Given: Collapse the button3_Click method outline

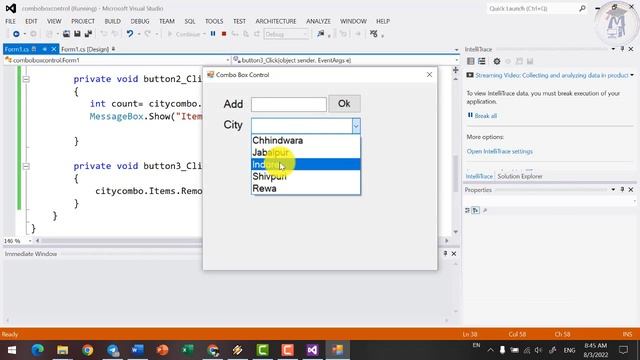Looking at the screenshot, I should pyautogui.click(x=26, y=166).
